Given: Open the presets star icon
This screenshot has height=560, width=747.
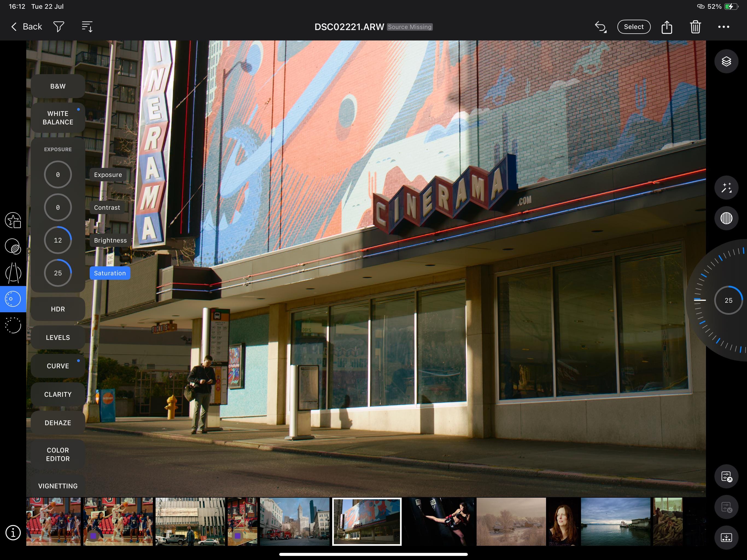Looking at the screenshot, I should click(x=13, y=220).
